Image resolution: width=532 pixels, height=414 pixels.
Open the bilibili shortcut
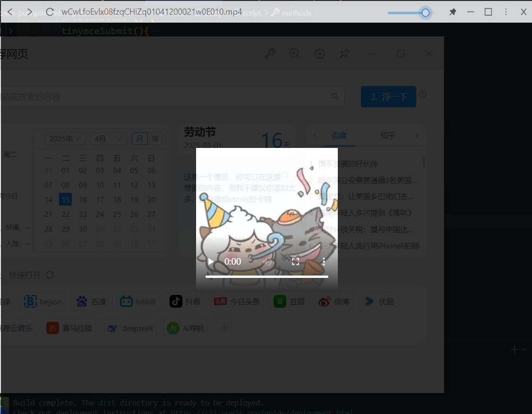point(138,302)
